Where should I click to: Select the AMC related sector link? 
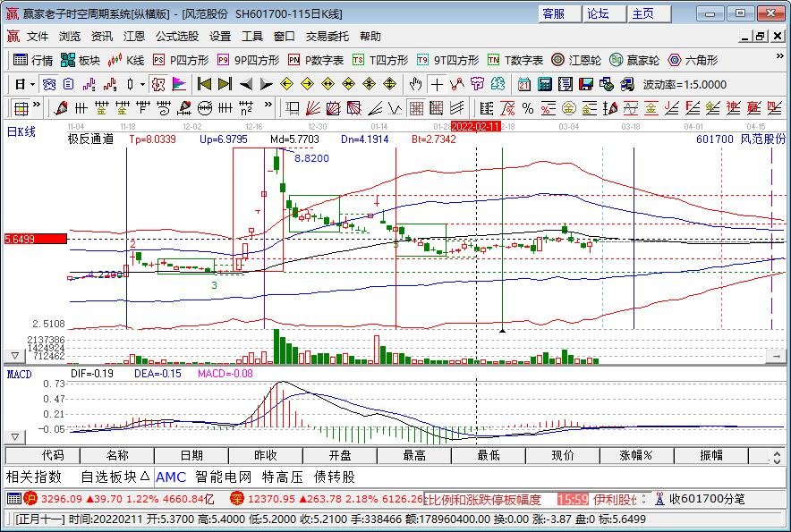coord(171,477)
